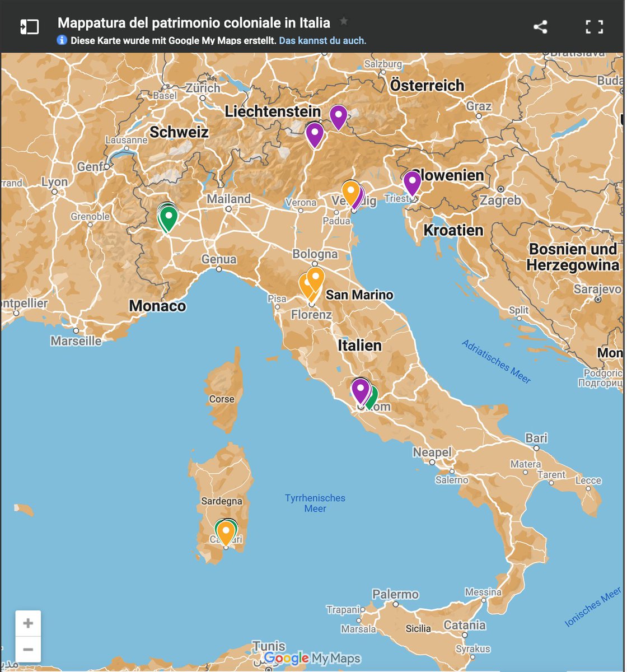Click the 'Monaco' map label
The width and height of the screenshot is (627, 672).
157,306
